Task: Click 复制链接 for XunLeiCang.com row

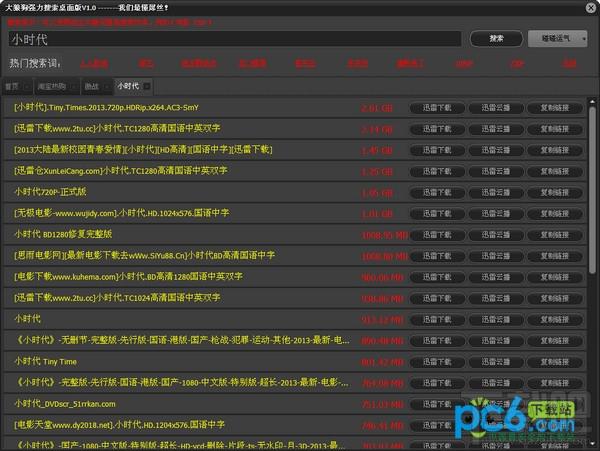Action: pyautogui.click(x=555, y=172)
